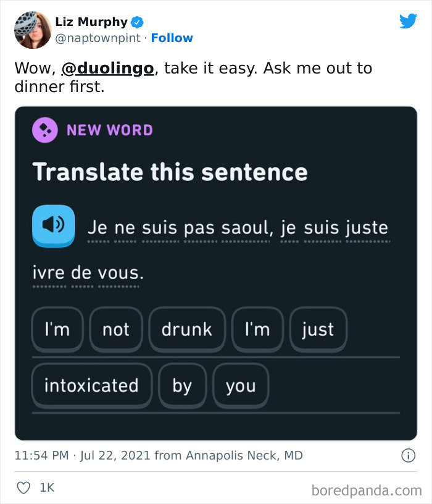Image resolution: width=432 pixels, height=504 pixels.
Task: Click the Twitter bird icon
Action: (409, 20)
